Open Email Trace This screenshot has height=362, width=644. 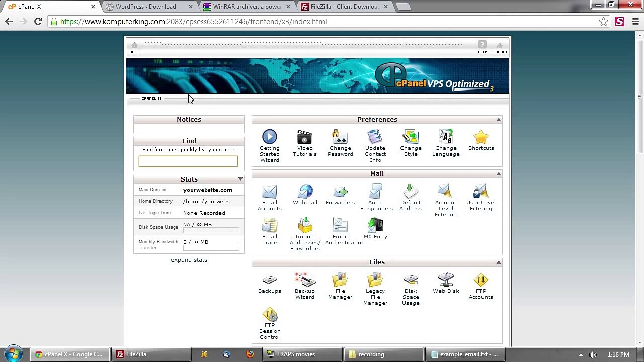(269, 232)
